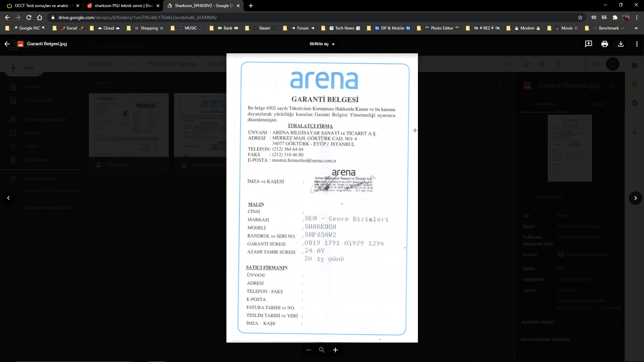Viewport: 644px width, 362px height.
Task: Bookmark this page with the star icon
Action: [580, 17]
